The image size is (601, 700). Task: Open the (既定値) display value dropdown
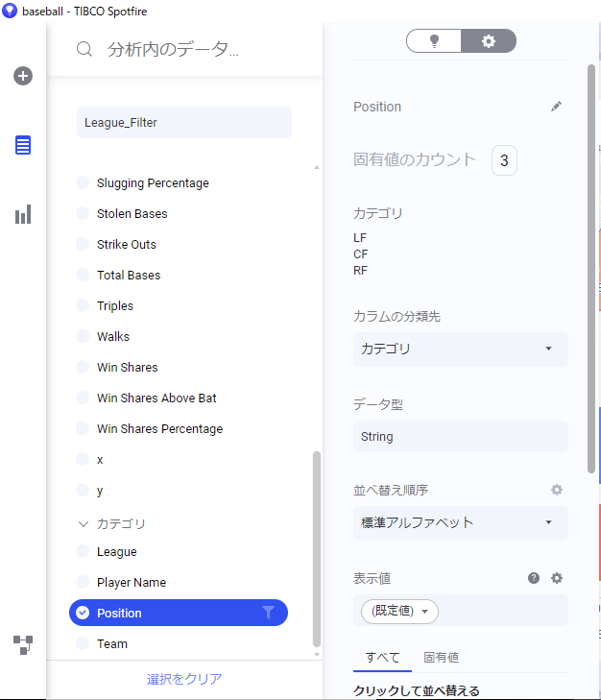click(399, 611)
